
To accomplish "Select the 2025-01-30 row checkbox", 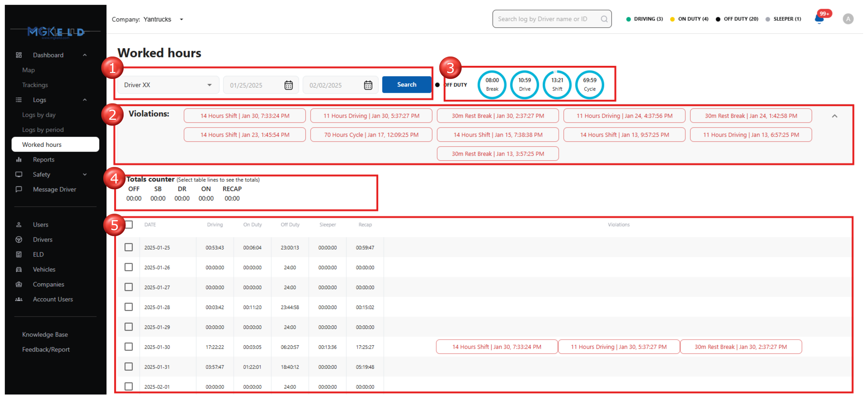I will pos(128,346).
